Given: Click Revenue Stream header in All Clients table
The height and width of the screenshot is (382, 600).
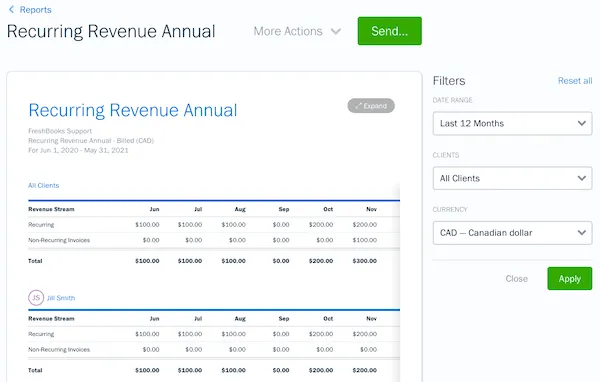Looking at the screenshot, I should pyautogui.click(x=51, y=209).
